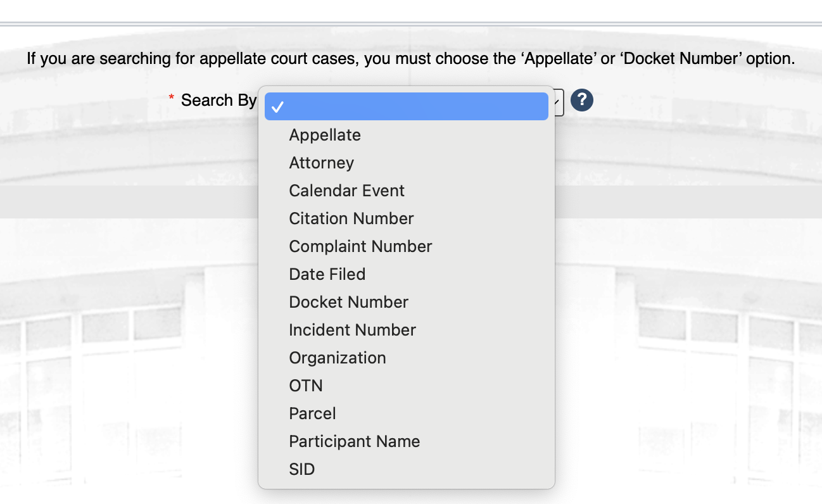
Task: Select Complaint Number option
Action: point(360,246)
